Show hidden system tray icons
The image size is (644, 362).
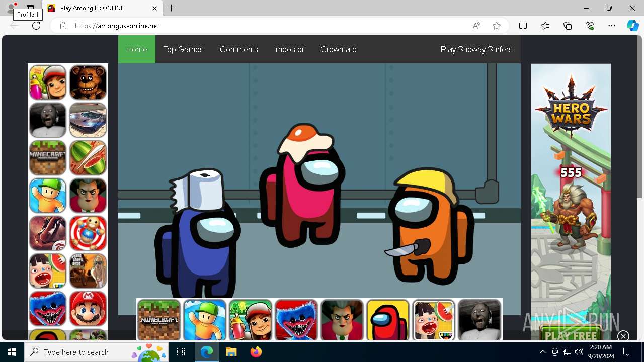tap(542, 352)
